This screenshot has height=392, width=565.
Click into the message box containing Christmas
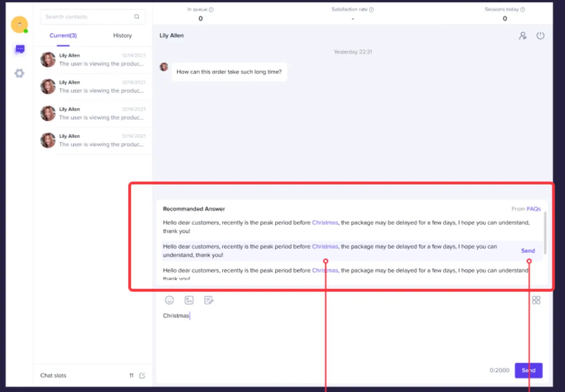coord(352,335)
